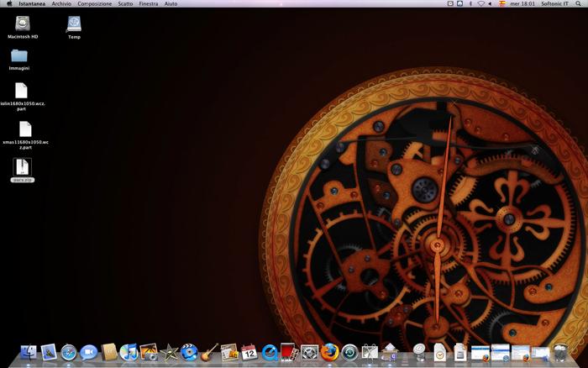Click the clock showing mer 18:01
The image size is (588, 368).
pyautogui.click(x=522, y=3)
